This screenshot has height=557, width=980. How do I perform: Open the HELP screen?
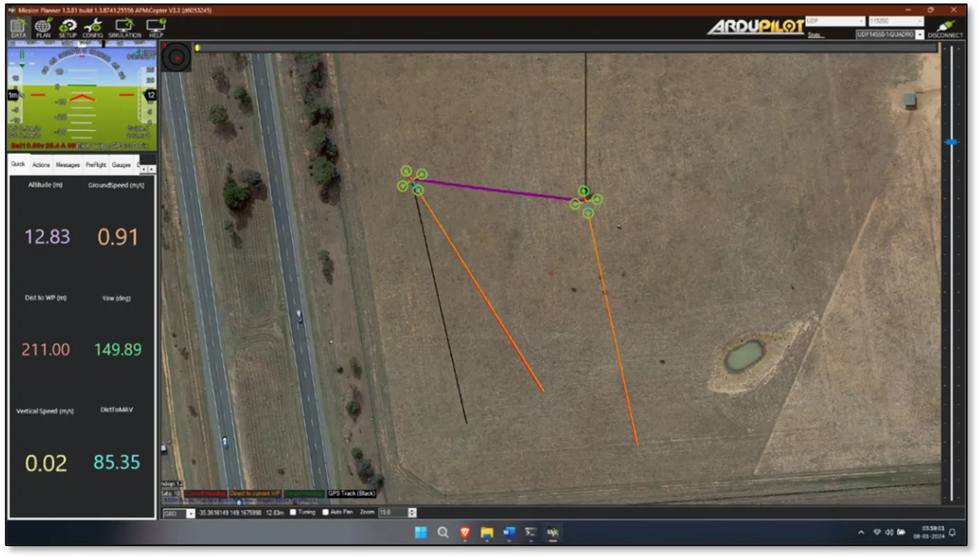tap(156, 28)
